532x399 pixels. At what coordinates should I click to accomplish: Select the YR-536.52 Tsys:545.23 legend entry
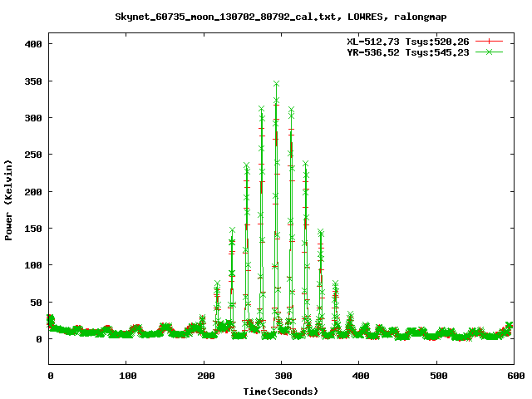click(408, 52)
